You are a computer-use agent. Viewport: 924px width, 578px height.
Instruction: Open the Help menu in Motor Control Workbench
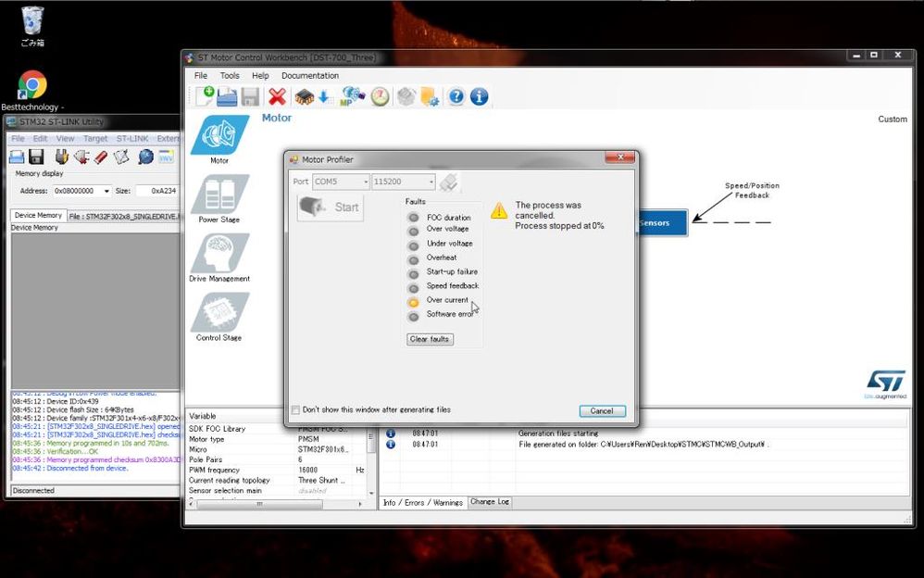pyautogui.click(x=260, y=76)
